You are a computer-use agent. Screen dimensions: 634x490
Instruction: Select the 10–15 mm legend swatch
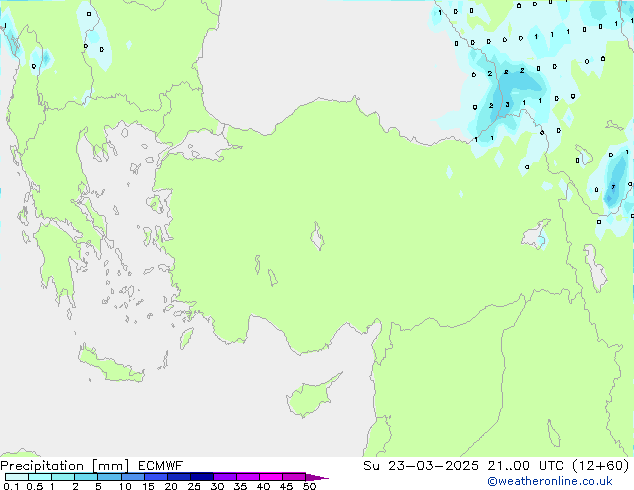[x=132, y=477]
